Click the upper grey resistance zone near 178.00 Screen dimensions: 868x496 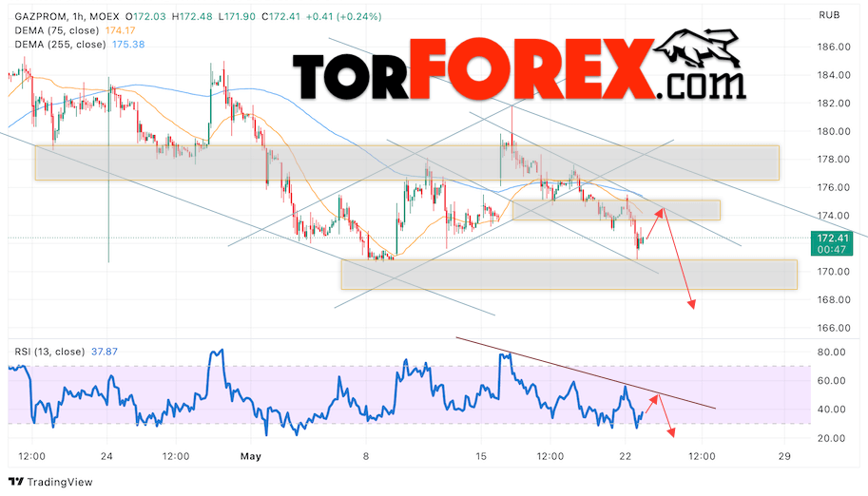[x=407, y=162]
